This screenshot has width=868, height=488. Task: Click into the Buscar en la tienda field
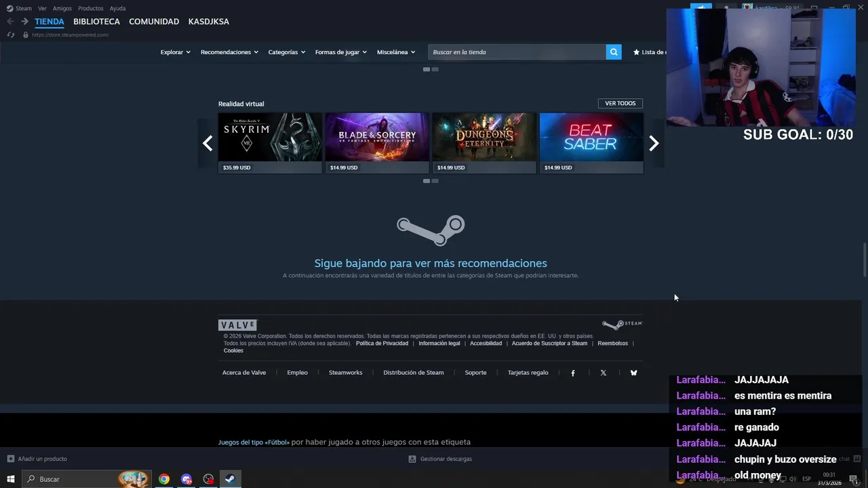coord(517,52)
